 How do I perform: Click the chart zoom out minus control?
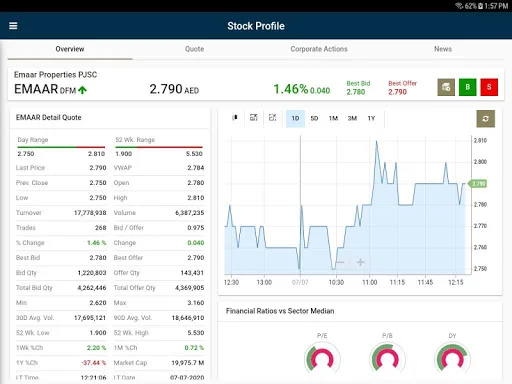340,262
